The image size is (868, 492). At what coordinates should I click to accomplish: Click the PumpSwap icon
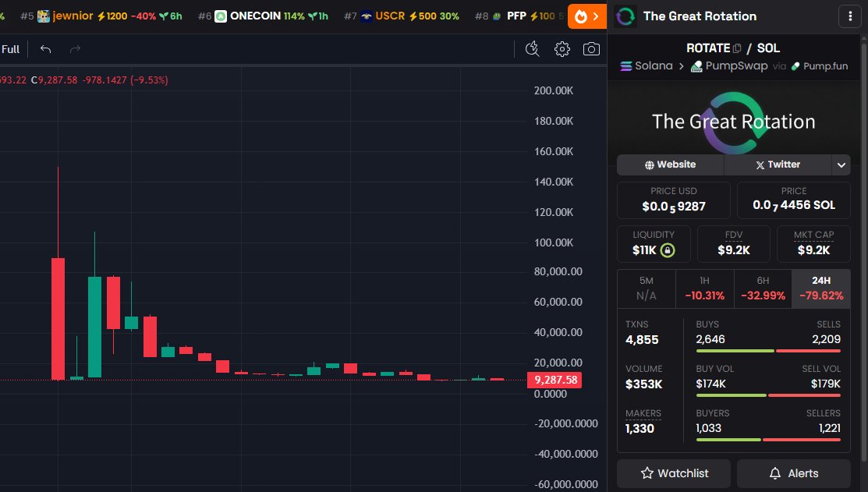coord(696,65)
